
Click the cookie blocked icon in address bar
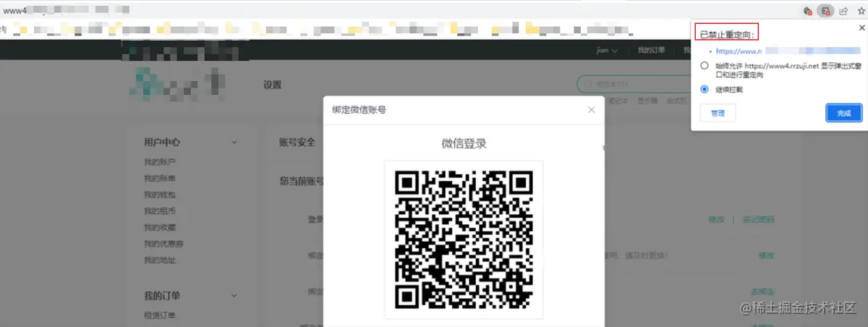808,11
